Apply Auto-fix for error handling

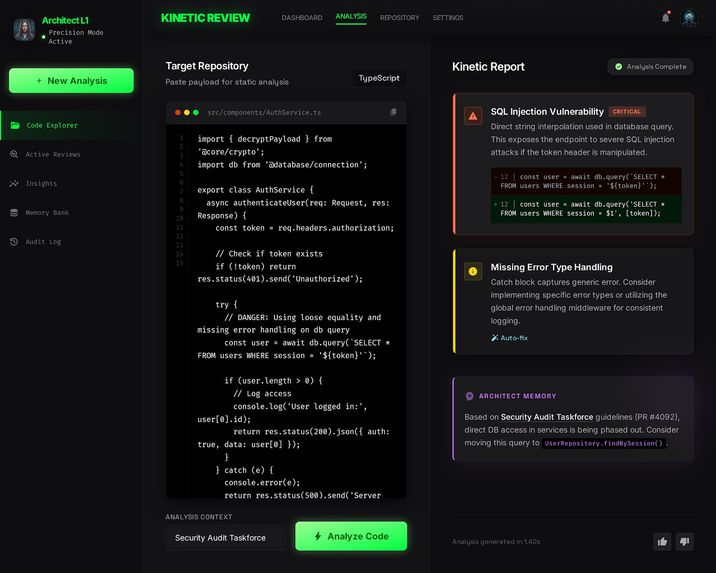point(509,338)
